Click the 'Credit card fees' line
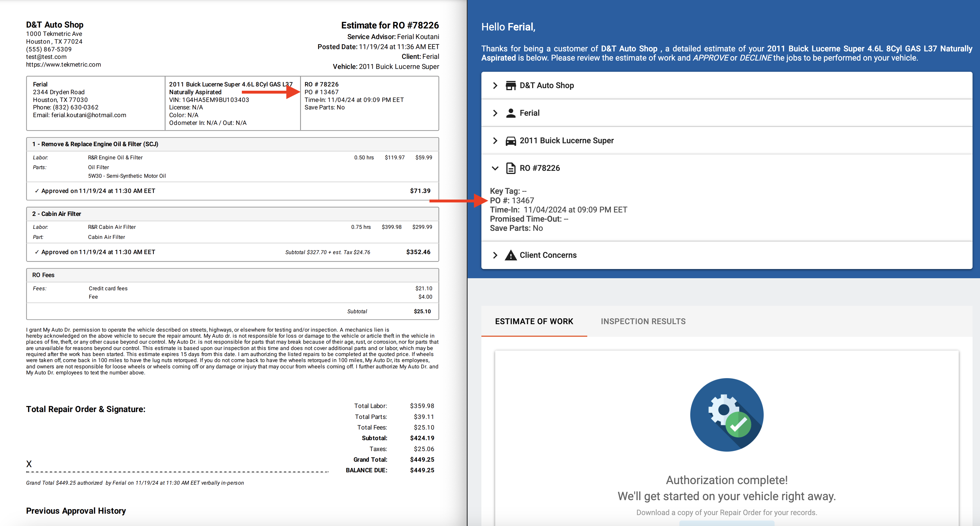 [108, 289]
